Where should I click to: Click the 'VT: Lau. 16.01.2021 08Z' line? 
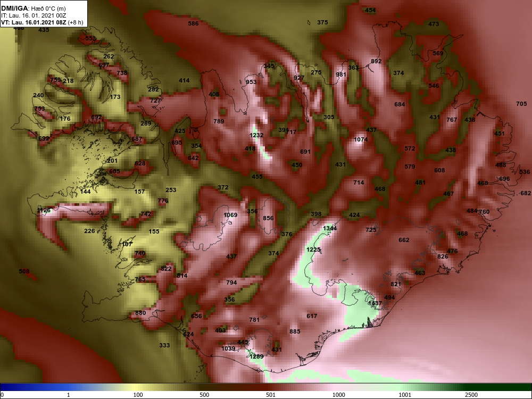(x=34, y=23)
